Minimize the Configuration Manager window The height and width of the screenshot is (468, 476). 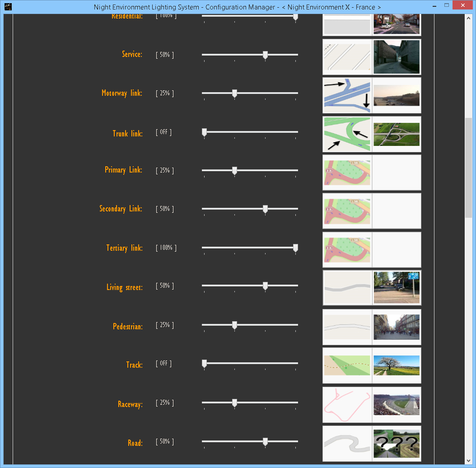point(434,6)
